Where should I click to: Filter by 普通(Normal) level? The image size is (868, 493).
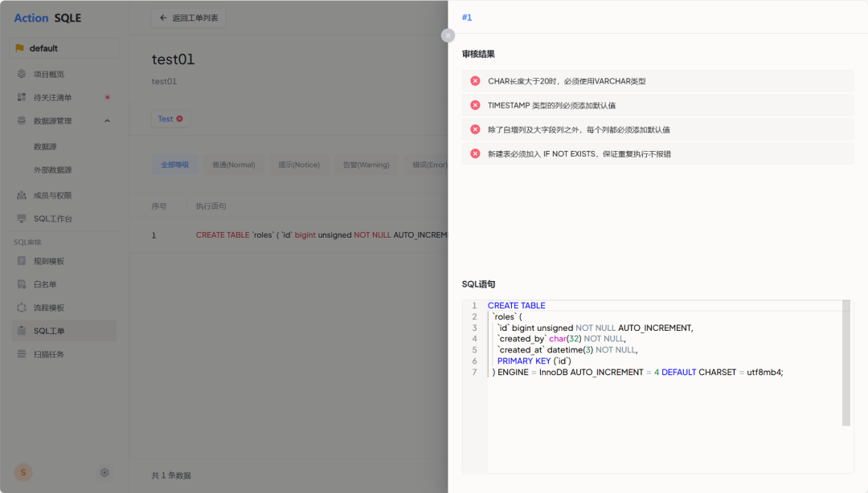point(234,165)
